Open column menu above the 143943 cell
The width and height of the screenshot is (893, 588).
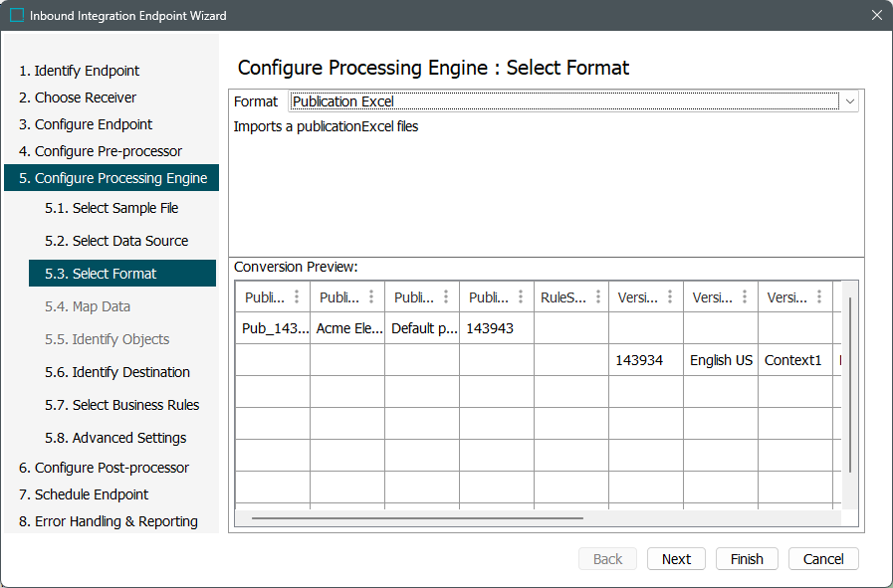pyautogui.click(x=521, y=297)
